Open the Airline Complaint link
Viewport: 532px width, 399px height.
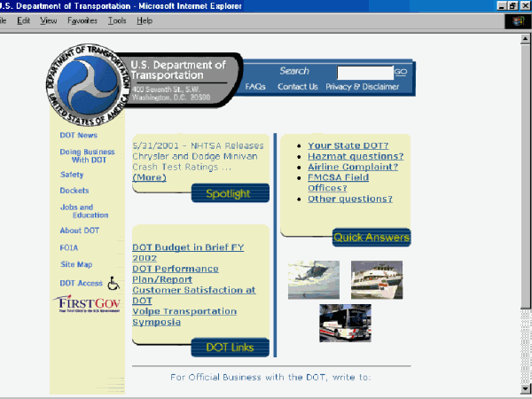pyautogui.click(x=353, y=167)
